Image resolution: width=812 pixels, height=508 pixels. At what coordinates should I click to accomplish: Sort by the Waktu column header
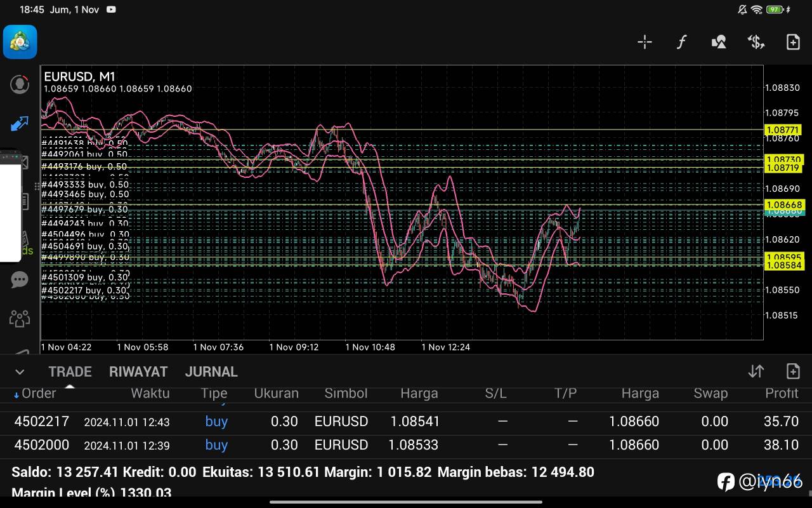[x=150, y=393]
